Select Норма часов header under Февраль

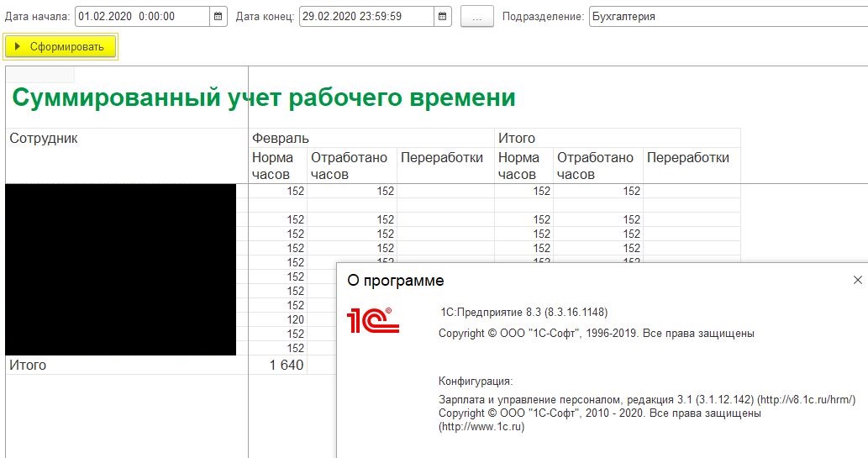pos(278,166)
